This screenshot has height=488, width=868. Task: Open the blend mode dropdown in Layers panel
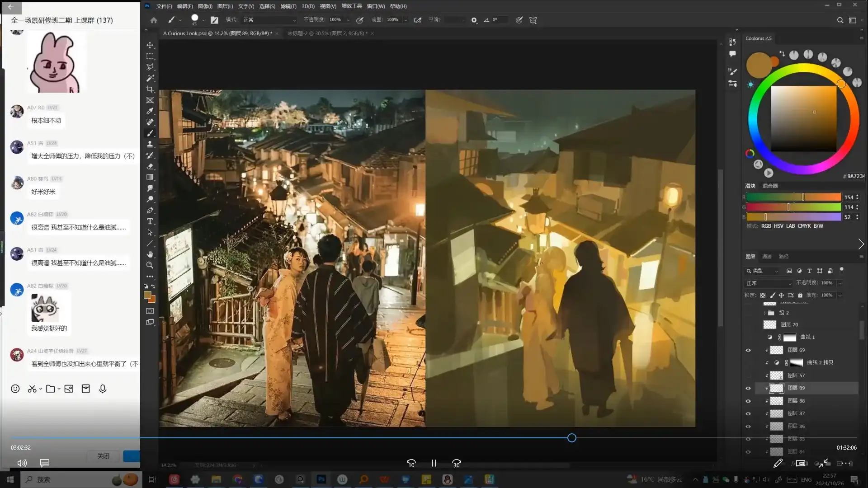[x=768, y=283]
